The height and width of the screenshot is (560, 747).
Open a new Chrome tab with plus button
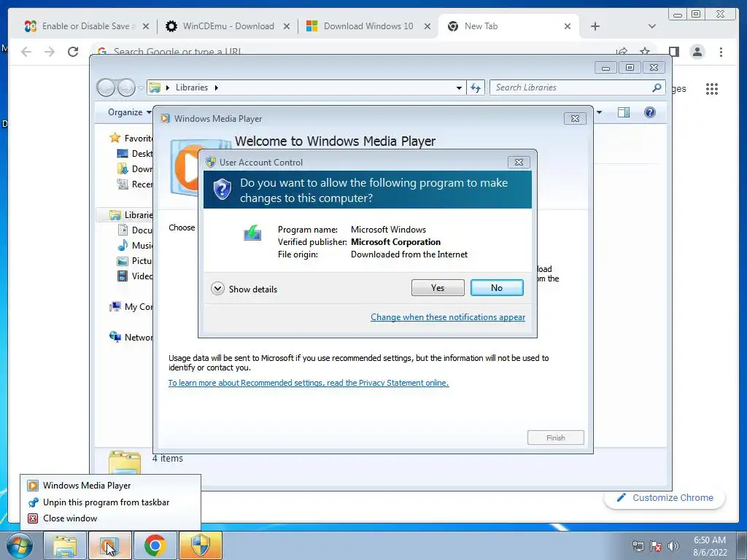click(595, 26)
